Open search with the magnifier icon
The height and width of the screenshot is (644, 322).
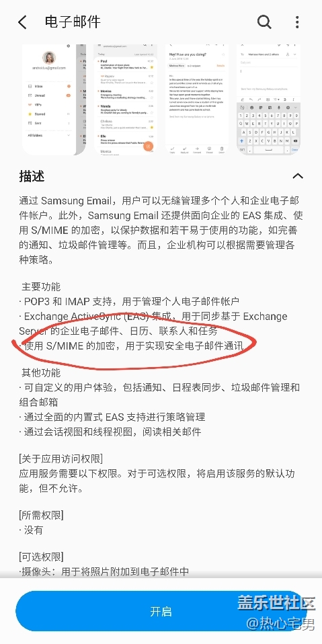click(264, 22)
